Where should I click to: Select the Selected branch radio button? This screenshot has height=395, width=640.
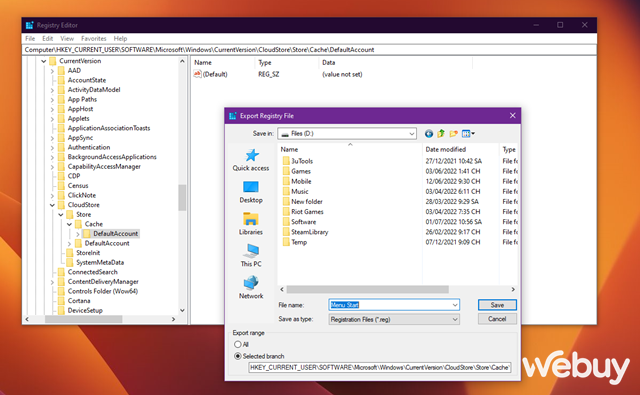tap(238, 356)
